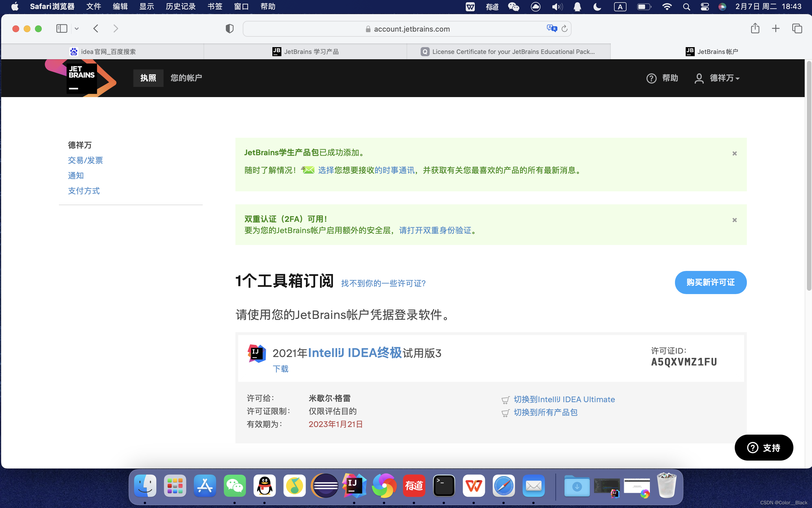This screenshot has width=812, height=508.
Task: Open the 支持 support button
Action: click(x=764, y=448)
